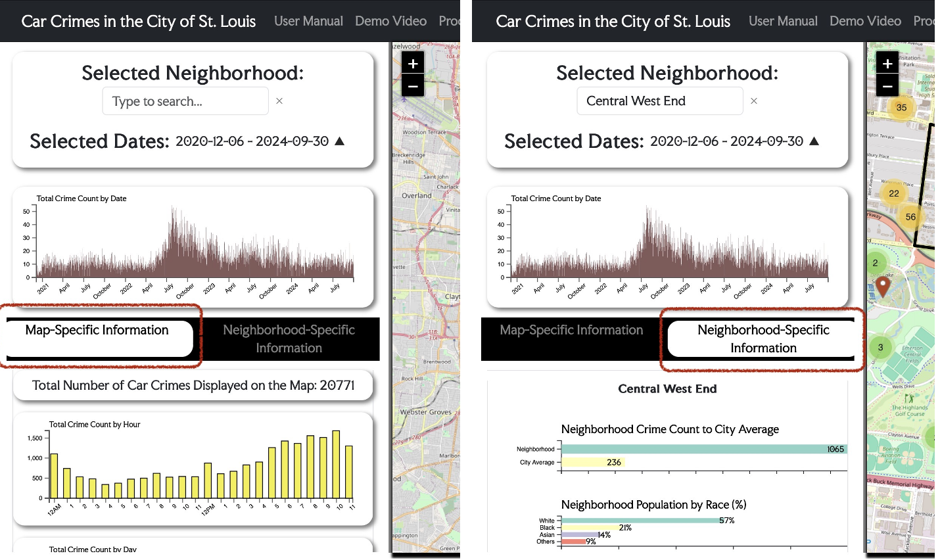The height and width of the screenshot is (560, 940).
Task: Open the green cluster marker labeled 3
Action: pos(880,348)
